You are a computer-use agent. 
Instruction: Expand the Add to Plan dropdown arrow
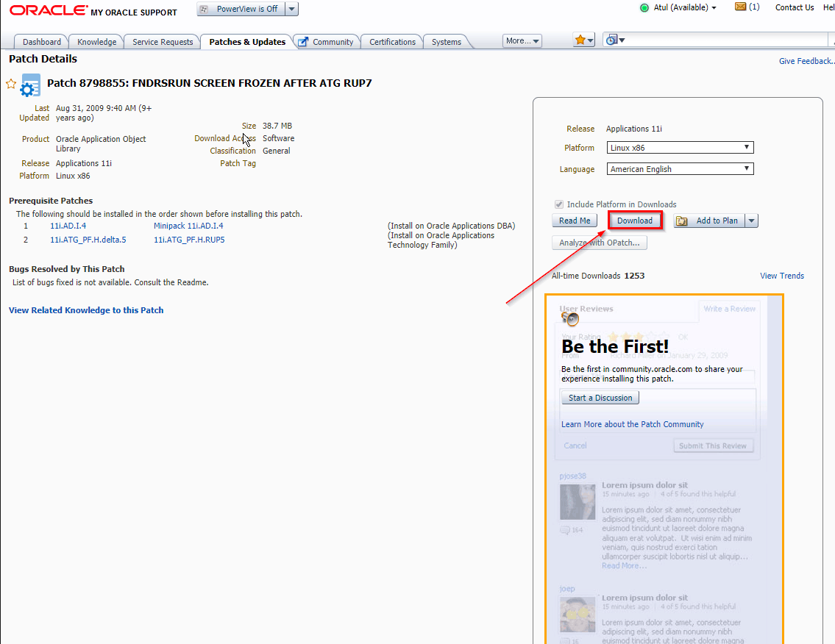click(751, 221)
